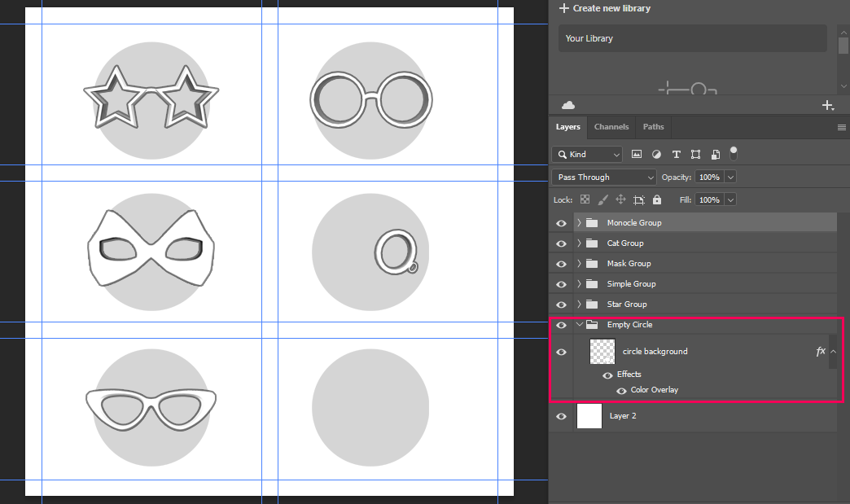Screen dimensions: 850x504
Task: Expand the Star Group folder
Action: [x=579, y=305]
